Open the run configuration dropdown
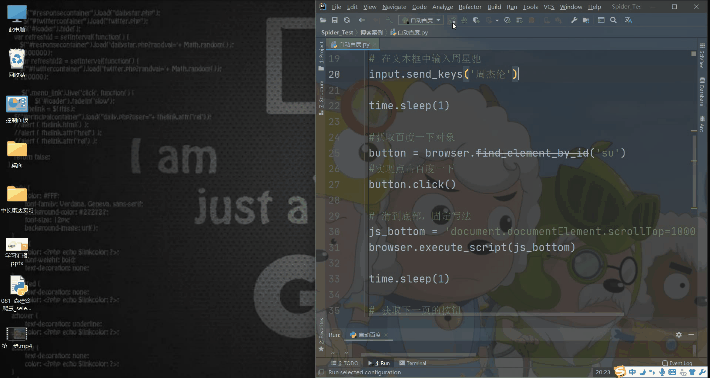Screen dimensions: 710x378 coord(421,20)
